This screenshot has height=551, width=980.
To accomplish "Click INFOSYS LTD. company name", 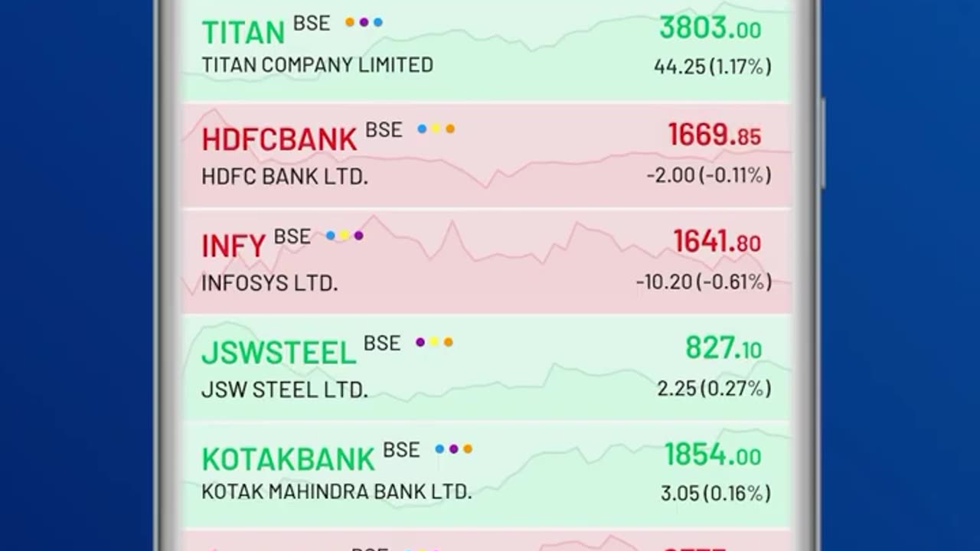I will pyautogui.click(x=269, y=283).
